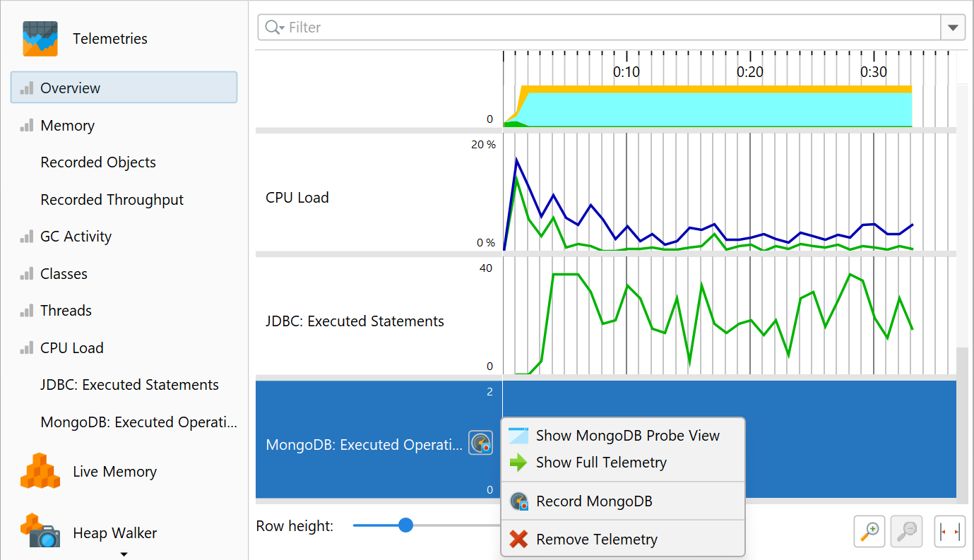Select Remove Telemetry menu entry
The width and height of the screenshot is (974, 560).
pyautogui.click(x=597, y=540)
